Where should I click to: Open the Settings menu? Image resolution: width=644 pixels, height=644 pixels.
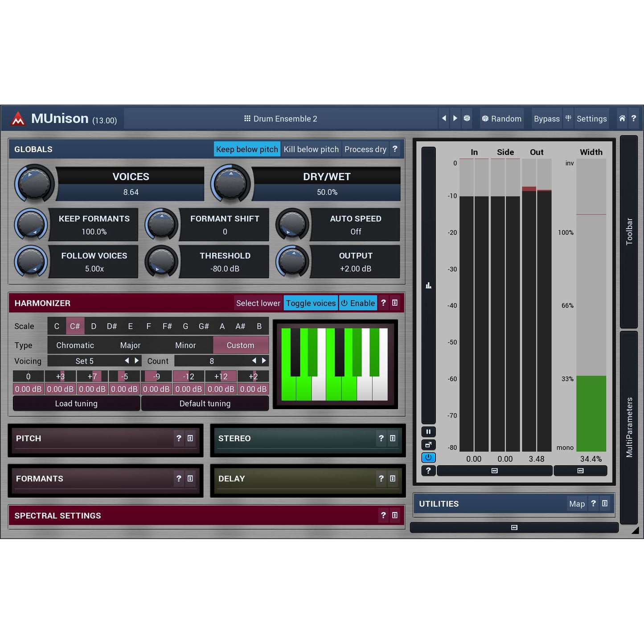point(591,119)
